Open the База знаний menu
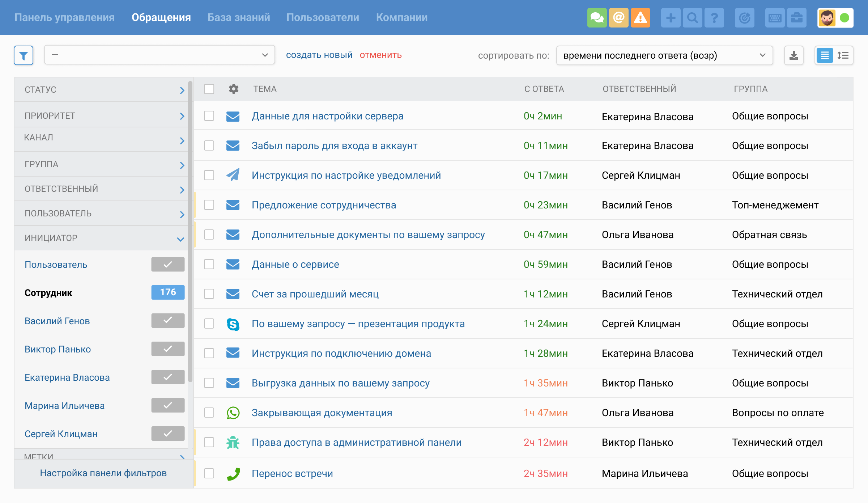This screenshot has width=868, height=503. click(239, 17)
